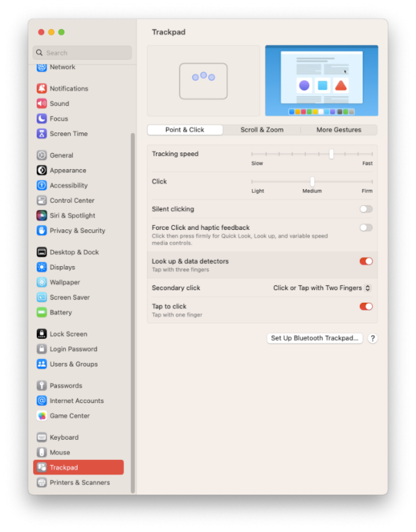Image resolution: width=416 pixels, height=532 pixels.
Task: Open the Screen Time hourglass icon
Action: click(42, 134)
